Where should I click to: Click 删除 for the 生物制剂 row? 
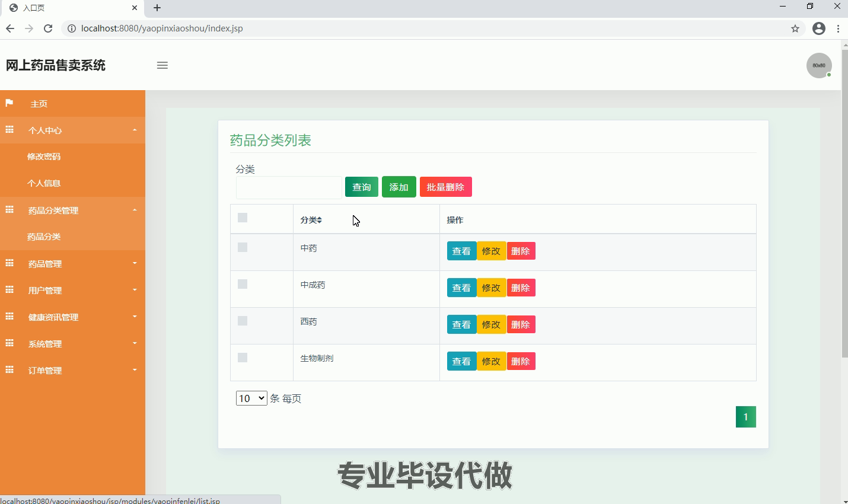click(521, 362)
